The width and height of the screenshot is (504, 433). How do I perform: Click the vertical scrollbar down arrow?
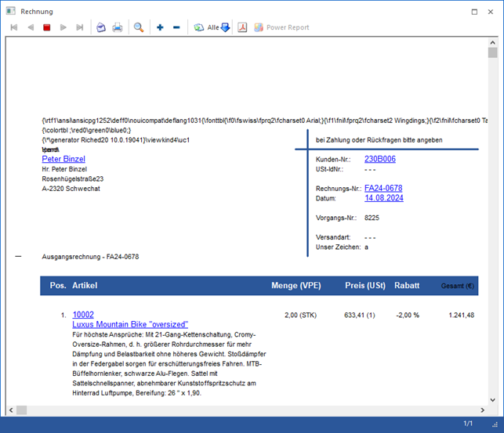click(x=492, y=398)
